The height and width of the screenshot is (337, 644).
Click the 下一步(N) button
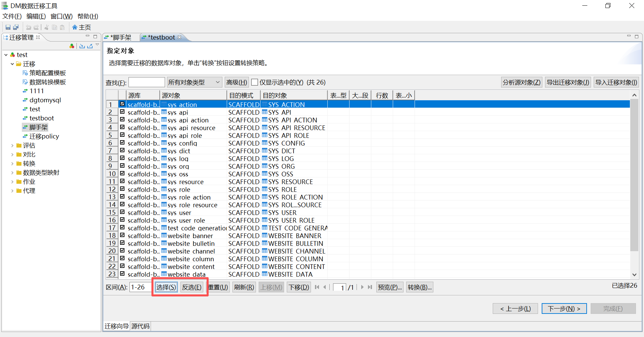pos(564,308)
